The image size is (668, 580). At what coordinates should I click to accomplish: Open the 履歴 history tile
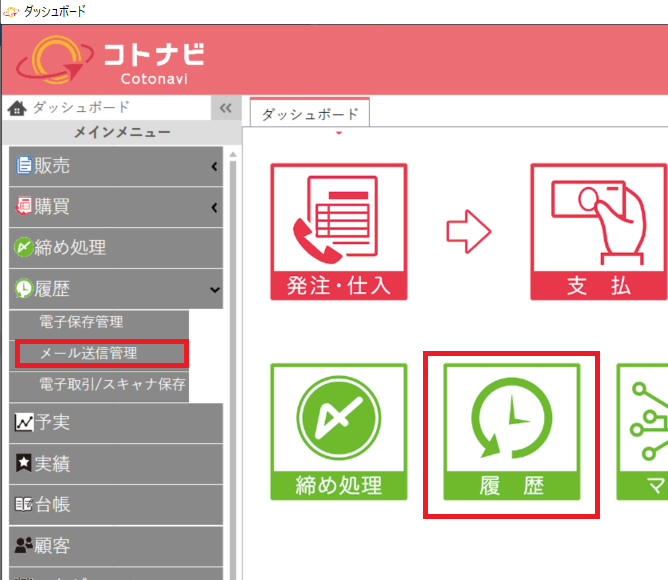(x=511, y=432)
